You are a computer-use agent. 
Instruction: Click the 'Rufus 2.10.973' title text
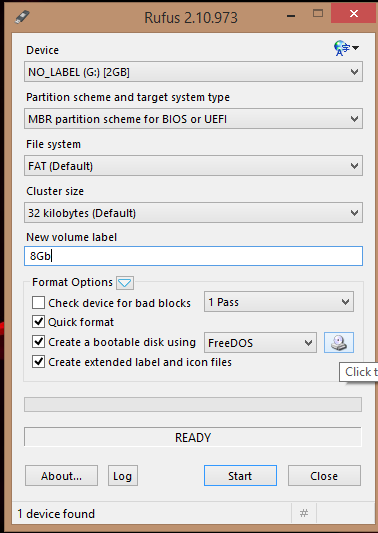(191, 18)
